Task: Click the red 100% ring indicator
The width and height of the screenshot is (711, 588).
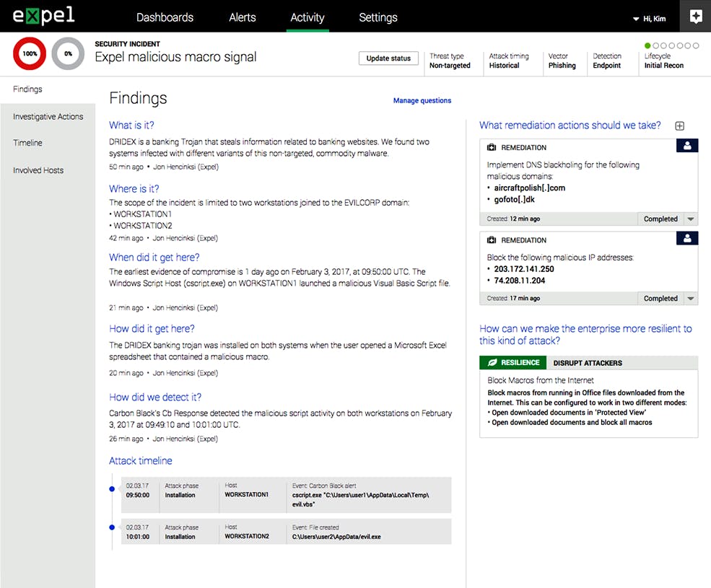Action: (x=30, y=53)
